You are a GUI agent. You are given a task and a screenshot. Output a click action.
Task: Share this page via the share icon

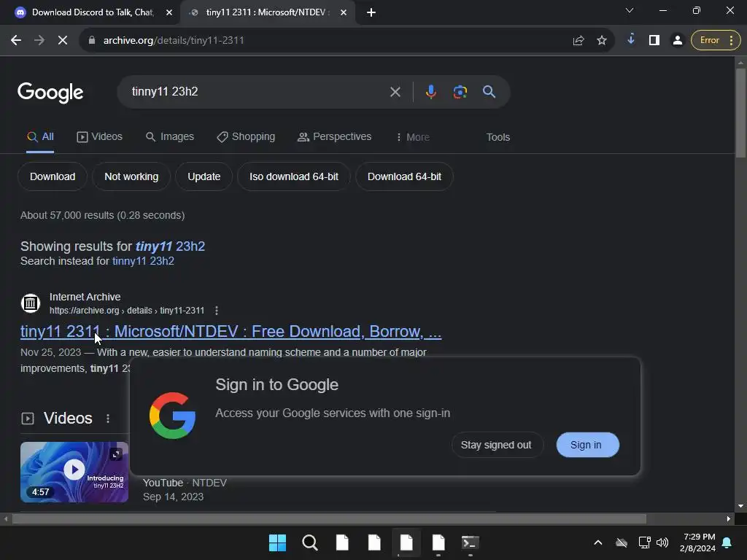(578, 41)
